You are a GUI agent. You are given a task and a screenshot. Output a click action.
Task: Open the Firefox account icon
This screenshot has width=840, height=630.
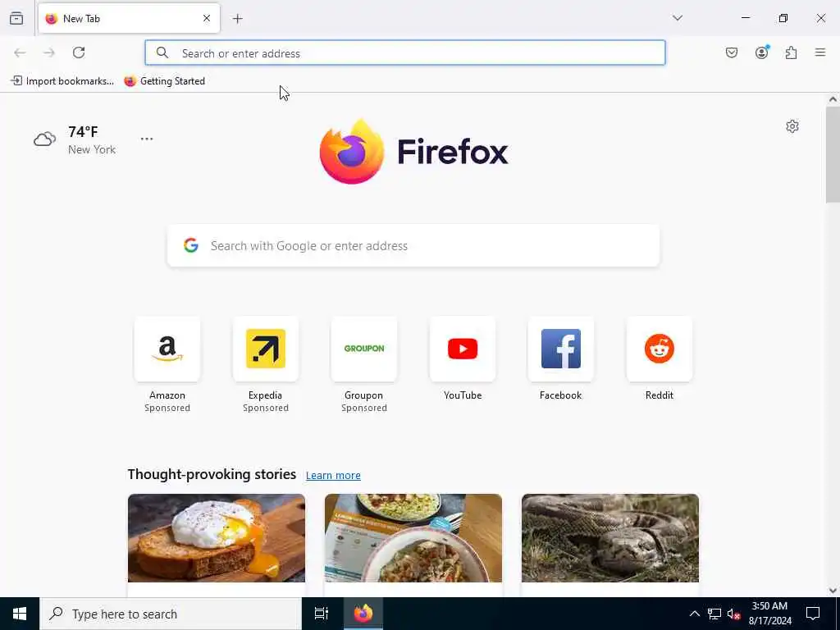tap(761, 52)
